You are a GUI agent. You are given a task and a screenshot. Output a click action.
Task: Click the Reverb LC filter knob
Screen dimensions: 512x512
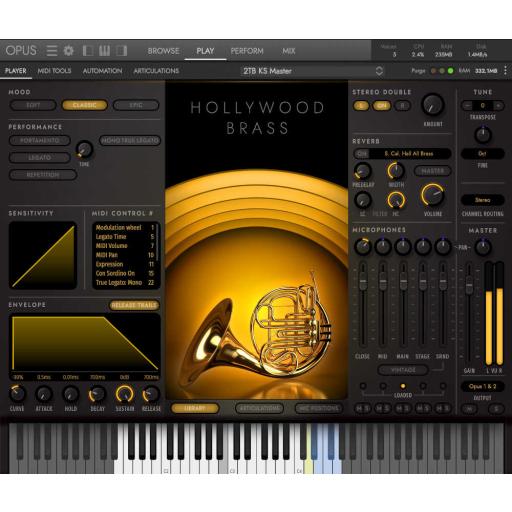[362, 200]
